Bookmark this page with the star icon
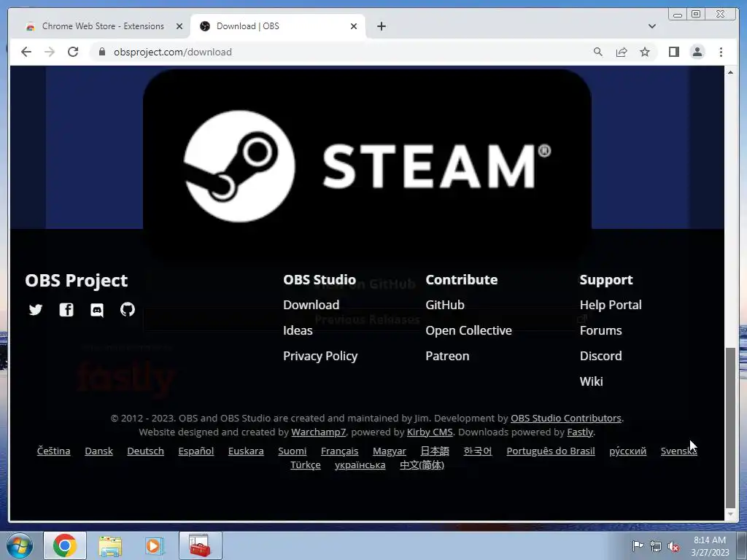The height and width of the screenshot is (560, 747). click(645, 52)
